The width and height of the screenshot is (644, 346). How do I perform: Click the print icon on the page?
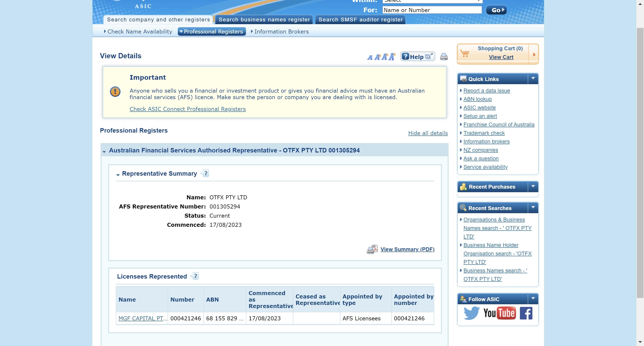443,57
